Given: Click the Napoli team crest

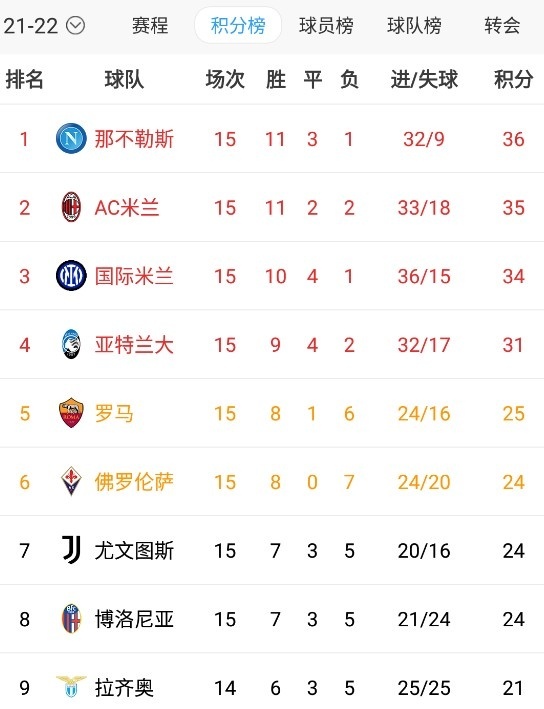Looking at the screenshot, I should [71, 138].
